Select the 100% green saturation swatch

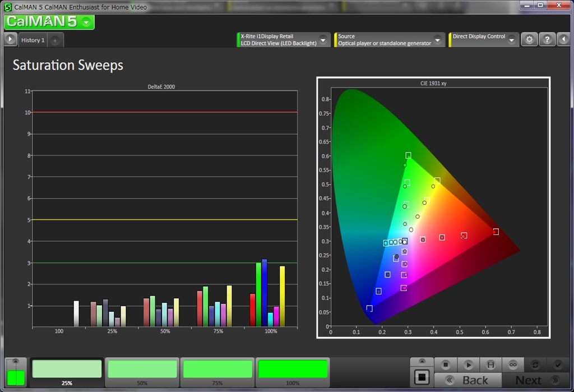[x=293, y=370]
